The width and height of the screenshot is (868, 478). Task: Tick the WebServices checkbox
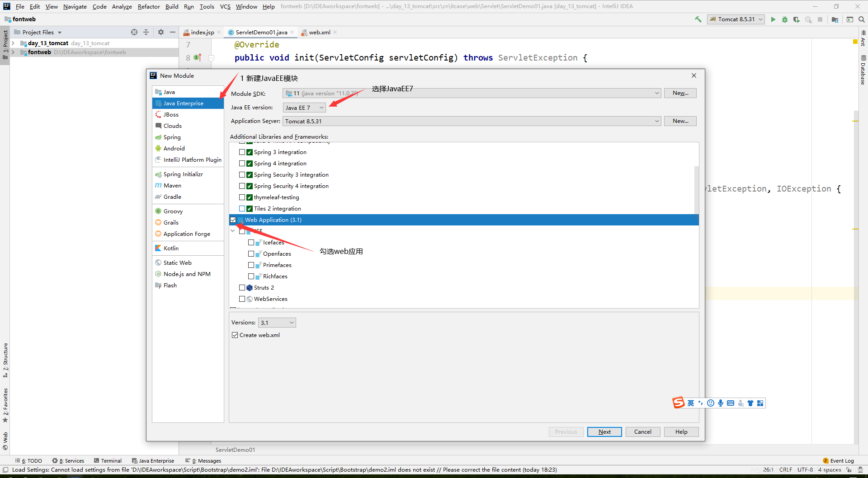tap(242, 299)
